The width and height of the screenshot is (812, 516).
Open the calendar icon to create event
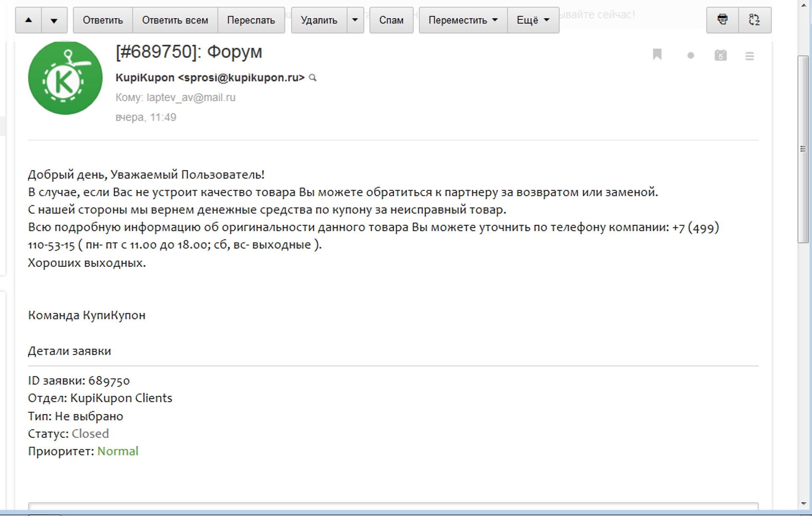point(721,55)
